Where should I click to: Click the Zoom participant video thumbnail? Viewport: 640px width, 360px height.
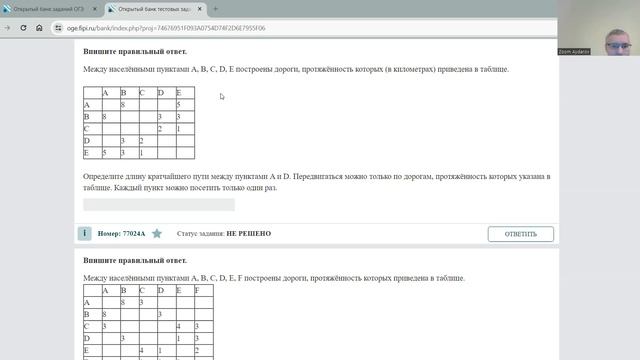[x=599, y=28]
